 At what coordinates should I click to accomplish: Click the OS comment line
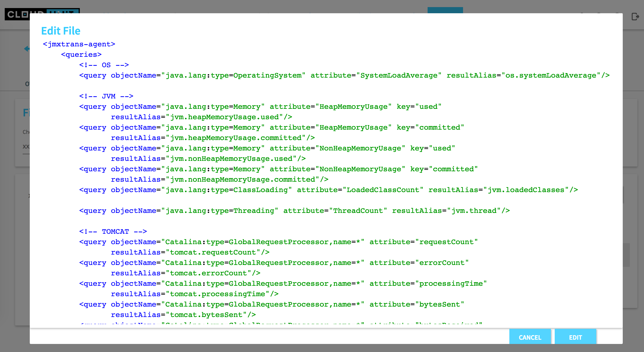[x=104, y=65]
